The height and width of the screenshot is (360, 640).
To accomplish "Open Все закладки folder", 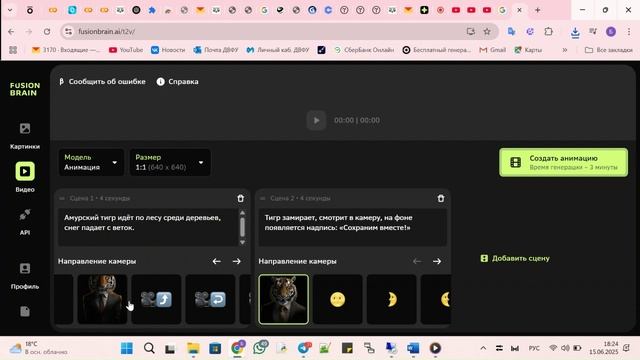I will 609,50.
